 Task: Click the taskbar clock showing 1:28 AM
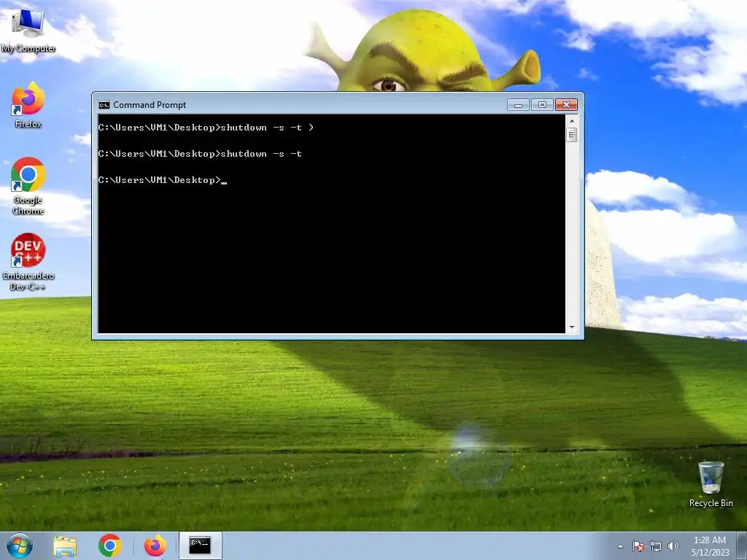click(710, 546)
